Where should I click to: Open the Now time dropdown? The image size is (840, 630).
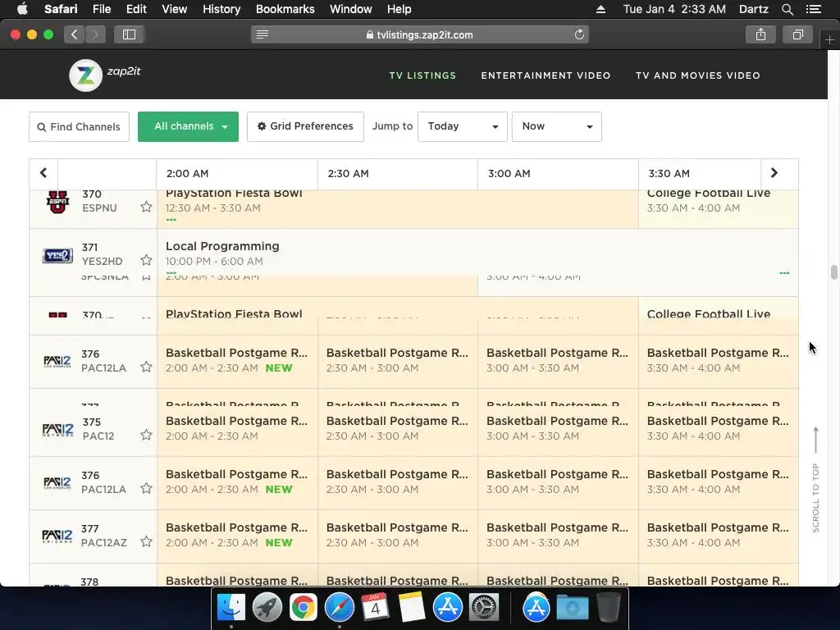coord(557,126)
